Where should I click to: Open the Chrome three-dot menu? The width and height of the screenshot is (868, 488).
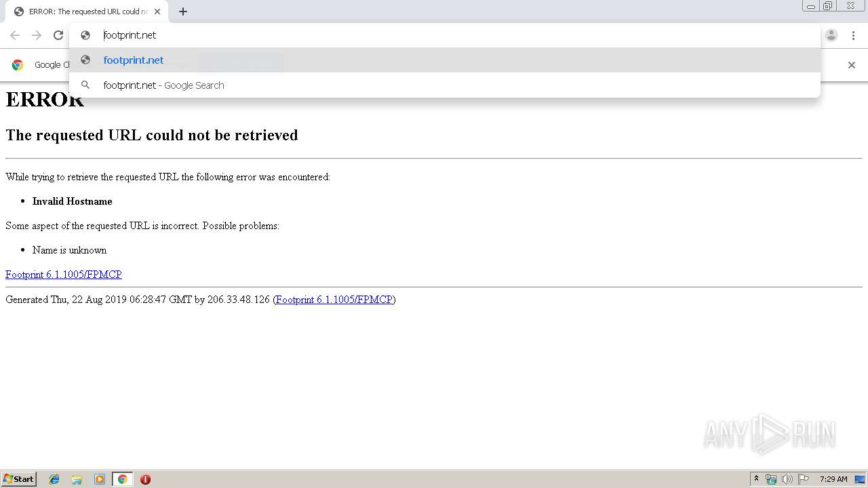point(853,35)
